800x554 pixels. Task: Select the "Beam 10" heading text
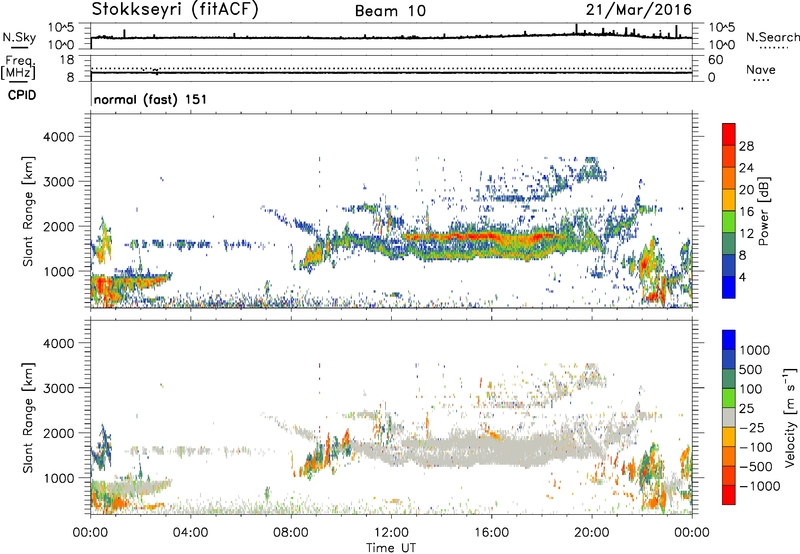tap(390, 11)
